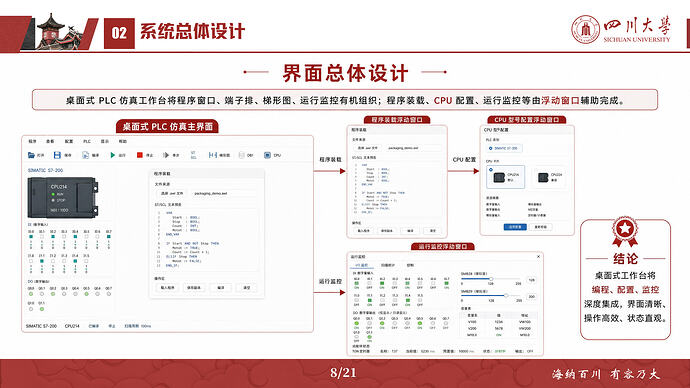Image resolution: width=690 pixels, height=388 pixels.
Task: Switch to the second tab in run monitor window
Action: pyautogui.click(x=388, y=265)
